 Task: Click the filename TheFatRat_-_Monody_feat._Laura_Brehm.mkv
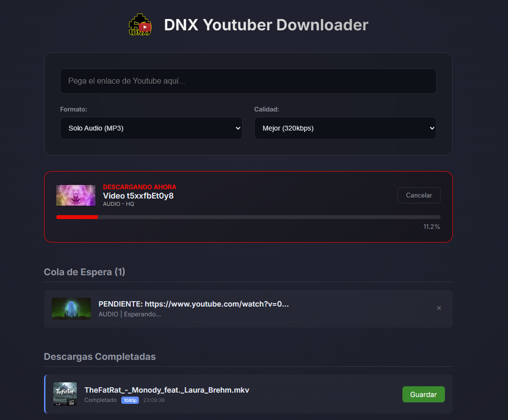click(167, 390)
